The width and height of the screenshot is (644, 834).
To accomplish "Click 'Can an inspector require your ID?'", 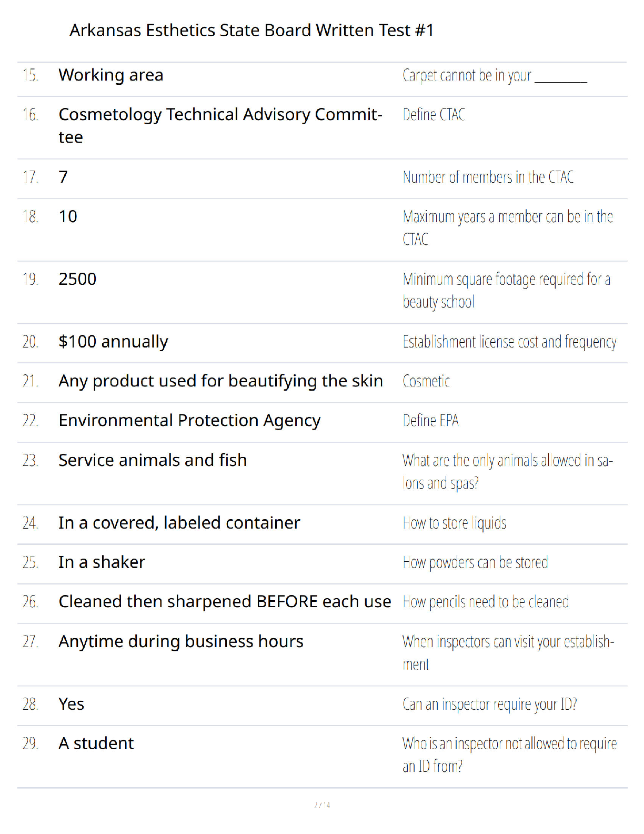I will (490, 704).
